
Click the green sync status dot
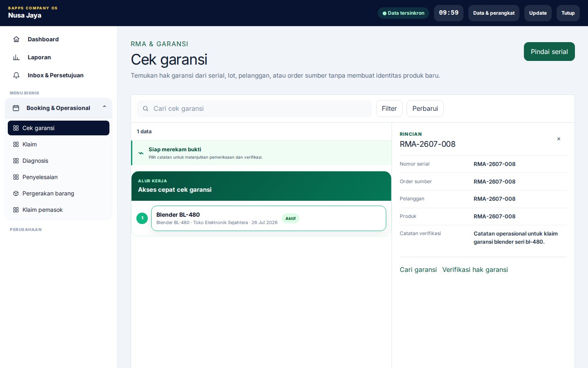pyautogui.click(x=384, y=13)
